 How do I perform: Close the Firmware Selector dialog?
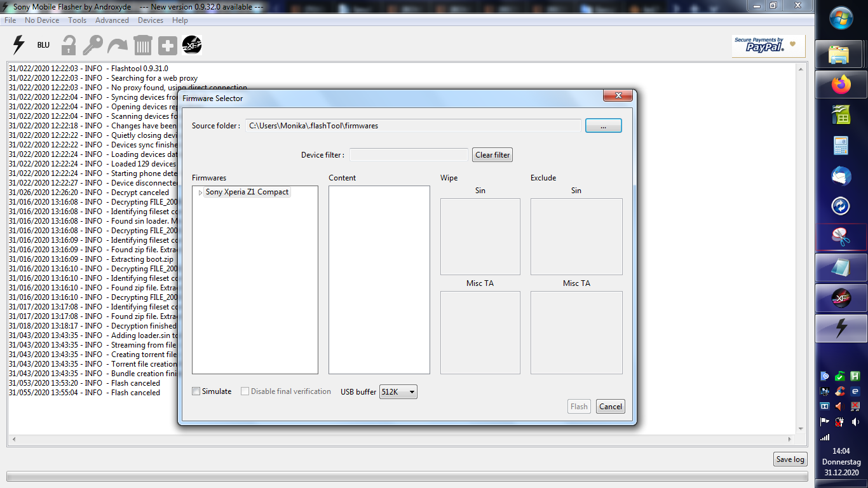click(x=617, y=96)
